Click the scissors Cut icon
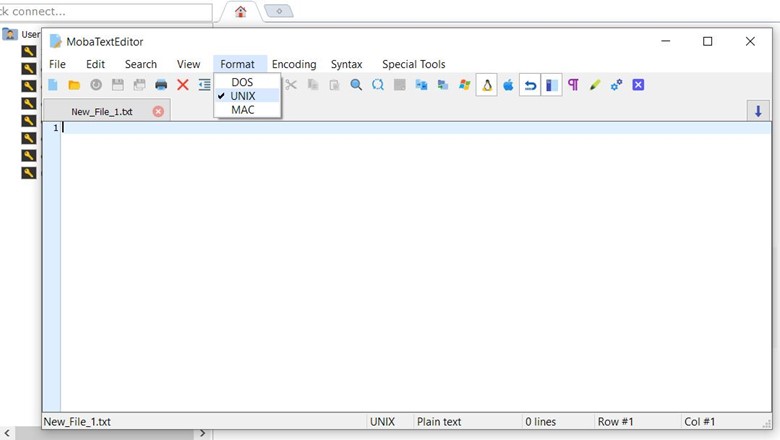Viewport: 780px width, 440px height. (291, 85)
